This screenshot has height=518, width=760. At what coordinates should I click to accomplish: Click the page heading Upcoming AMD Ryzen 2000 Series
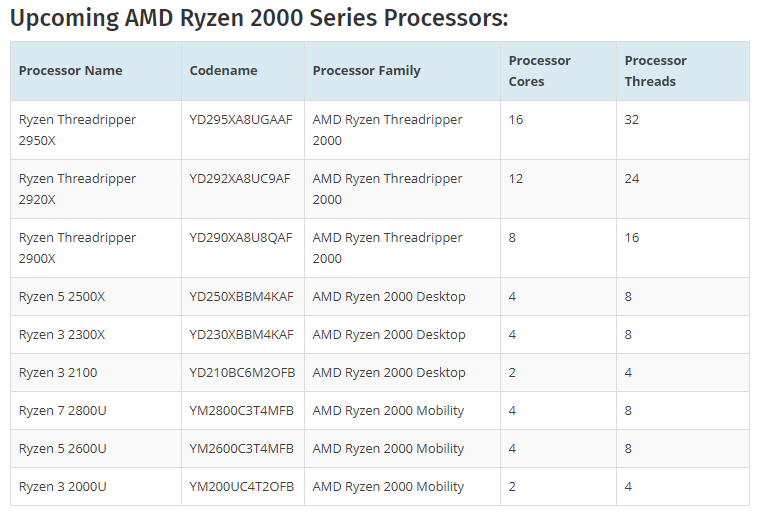pyautogui.click(x=258, y=18)
